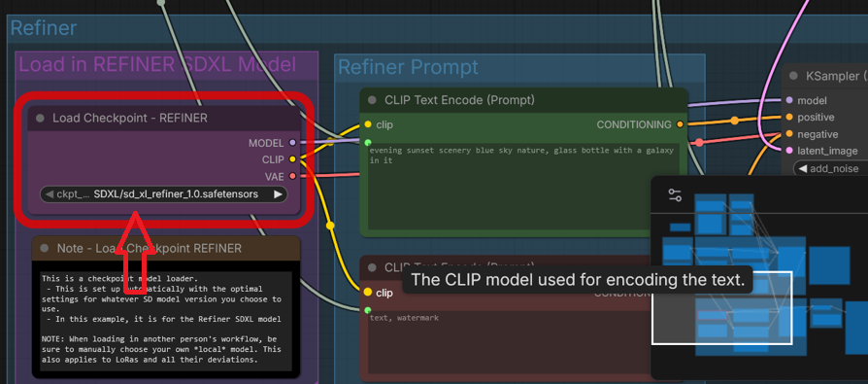The image size is (868, 384).
Task: Collapse the Load Checkpoint - REFINER node via its dot
Action: (x=40, y=118)
